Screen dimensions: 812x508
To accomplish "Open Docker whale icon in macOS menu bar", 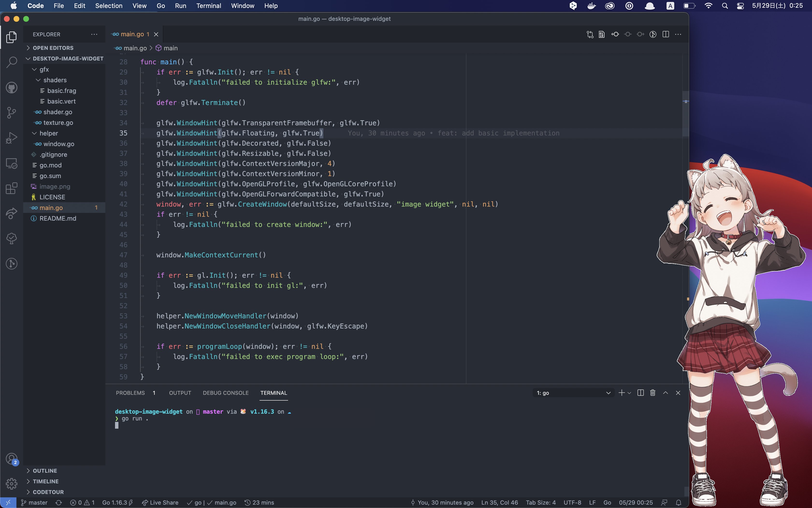I will (x=591, y=6).
